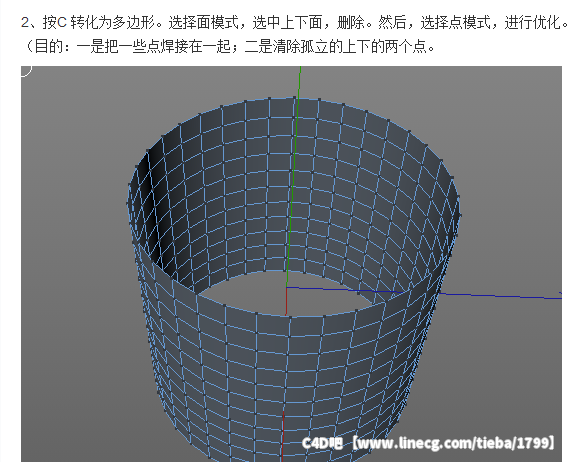Click the gray viewport background left of cylinder

(75, 262)
